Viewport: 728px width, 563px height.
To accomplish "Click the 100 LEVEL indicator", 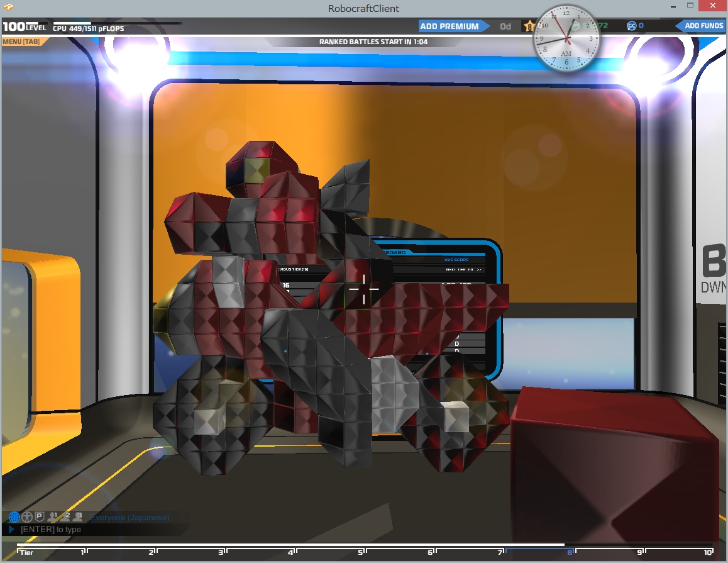I will (x=25, y=26).
